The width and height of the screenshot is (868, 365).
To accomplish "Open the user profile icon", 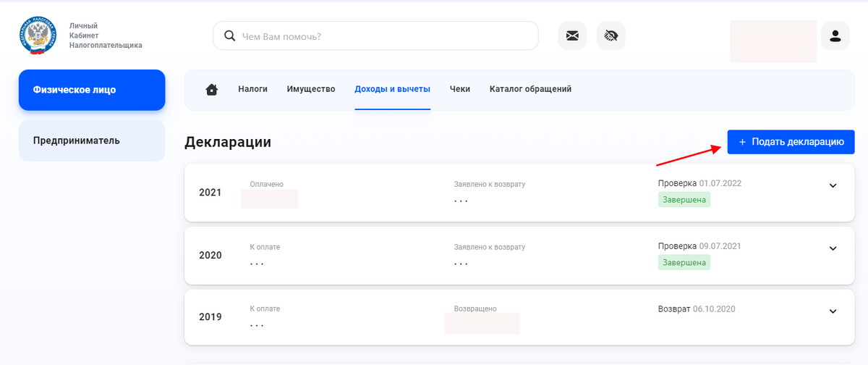I will (835, 35).
